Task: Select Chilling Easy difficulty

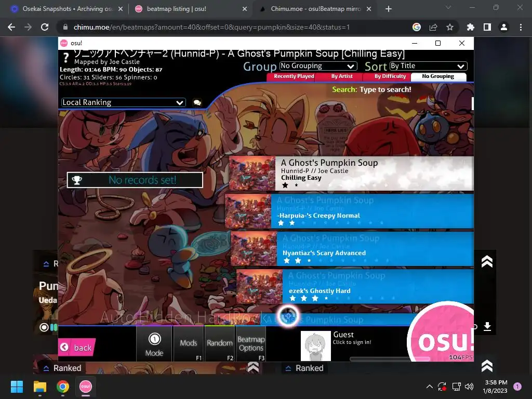Action: 351,173
